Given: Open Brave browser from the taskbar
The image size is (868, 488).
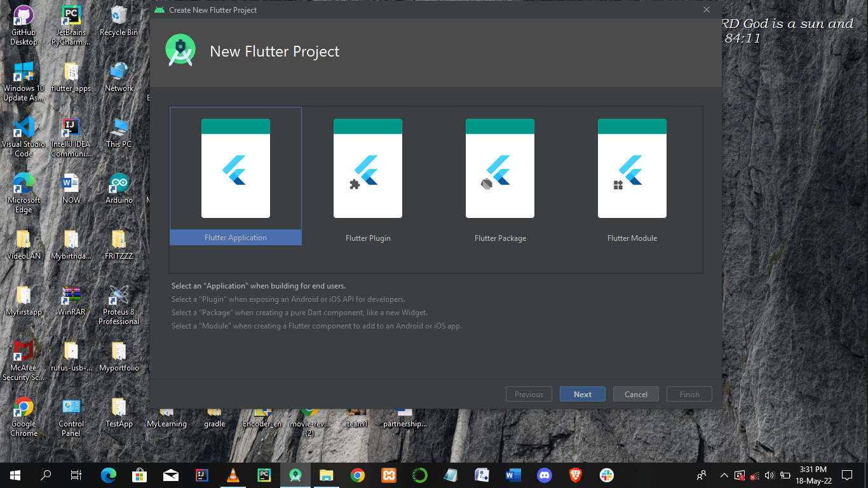Looking at the screenshot, I should click(x=576, y=475).
